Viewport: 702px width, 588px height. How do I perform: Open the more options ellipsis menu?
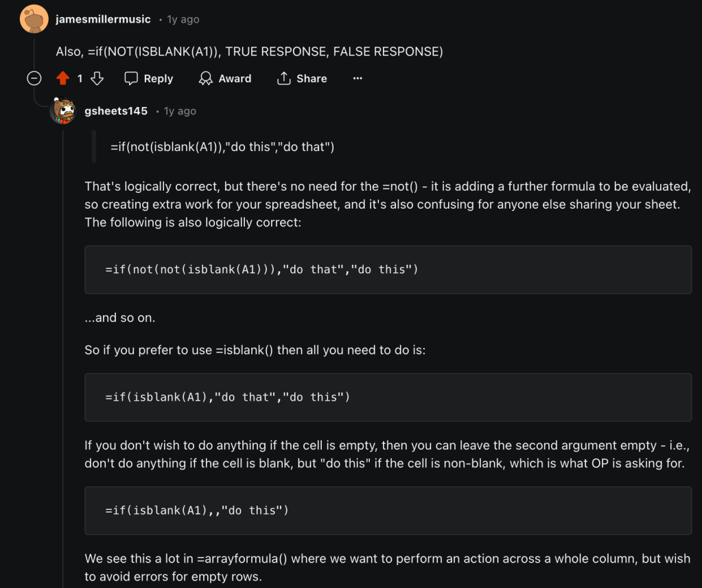358,79
